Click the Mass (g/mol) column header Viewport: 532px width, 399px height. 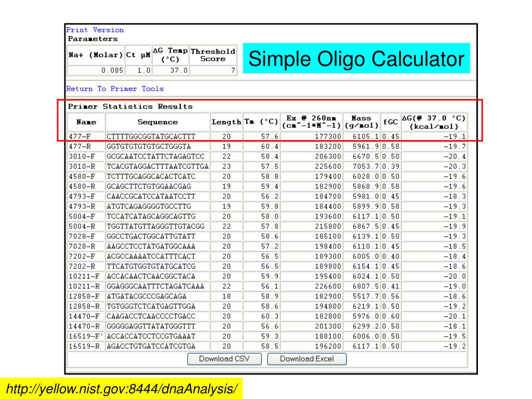[361, 122]
